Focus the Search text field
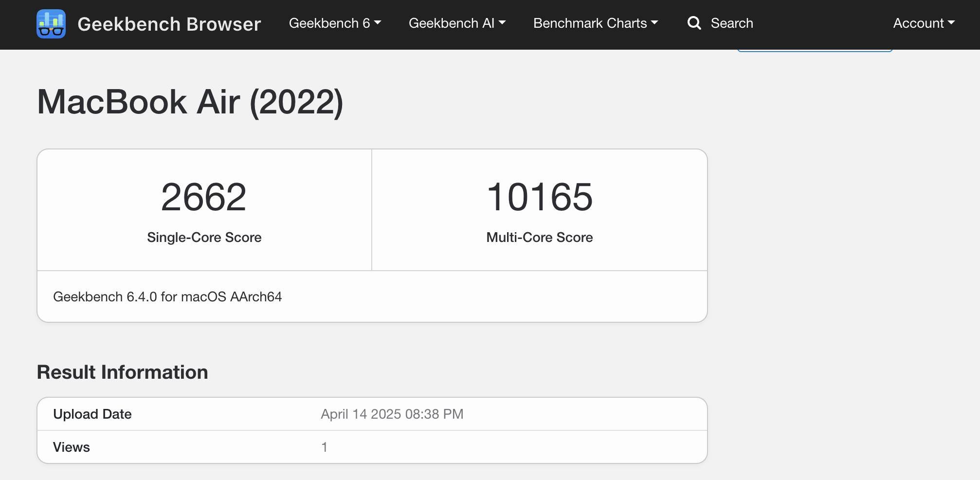The width and height of the screenshot is (980, 480). click(732, 23)
